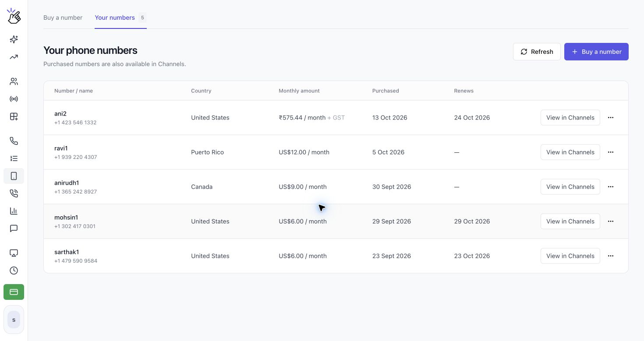Viewport: 644px width, 341px height.
Task: Open the three-dot menu for ravi1
Action: (x=611, y=152)
